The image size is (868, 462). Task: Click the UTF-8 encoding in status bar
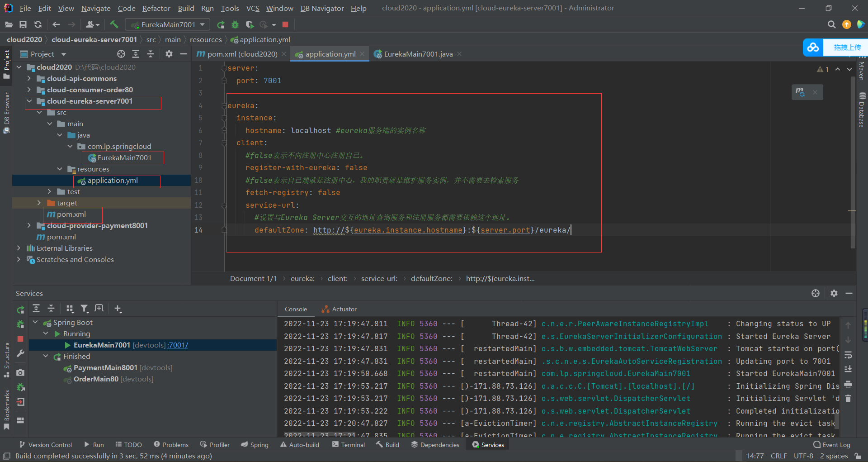pos(803,456)
